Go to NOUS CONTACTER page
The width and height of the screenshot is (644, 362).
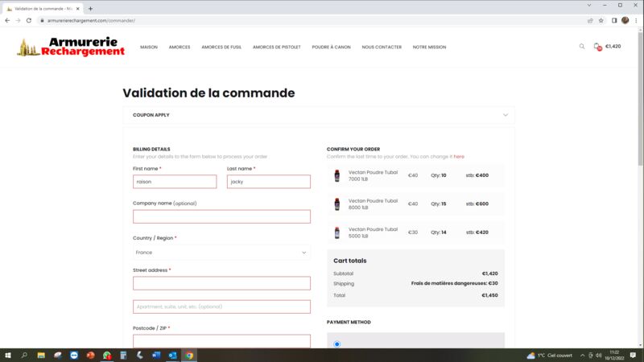pyautogui.click(x=382, y=47)
